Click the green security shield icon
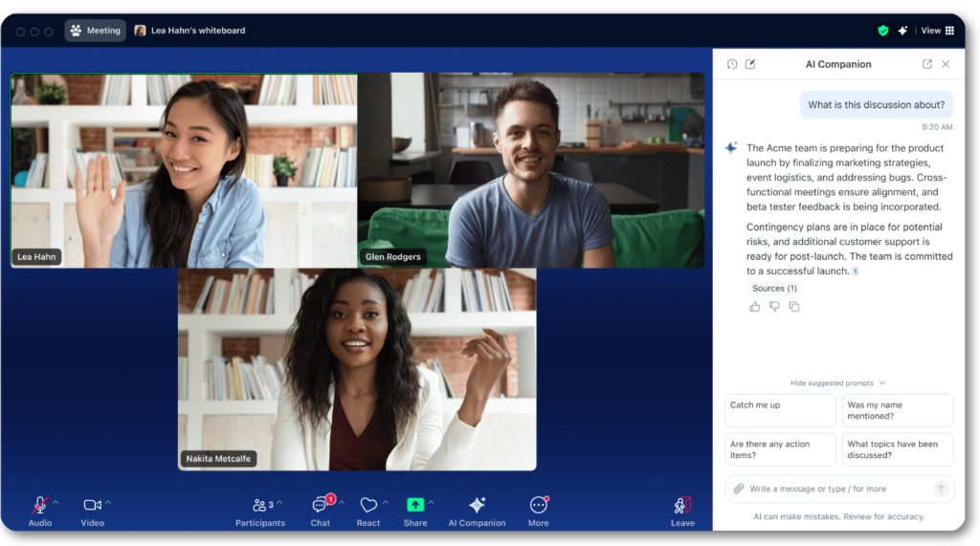Viewport: 980px width, 546px height. [882, 30]
